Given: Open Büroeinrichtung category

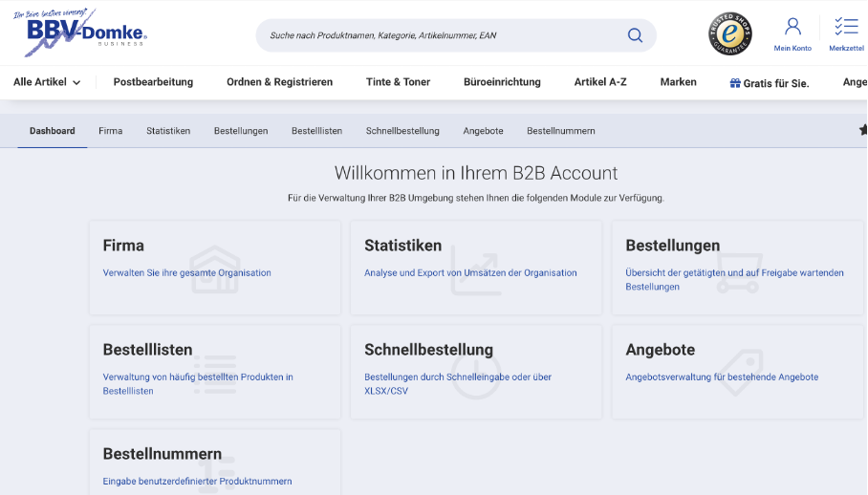Looking at the screenshot, I should point(502,82).
